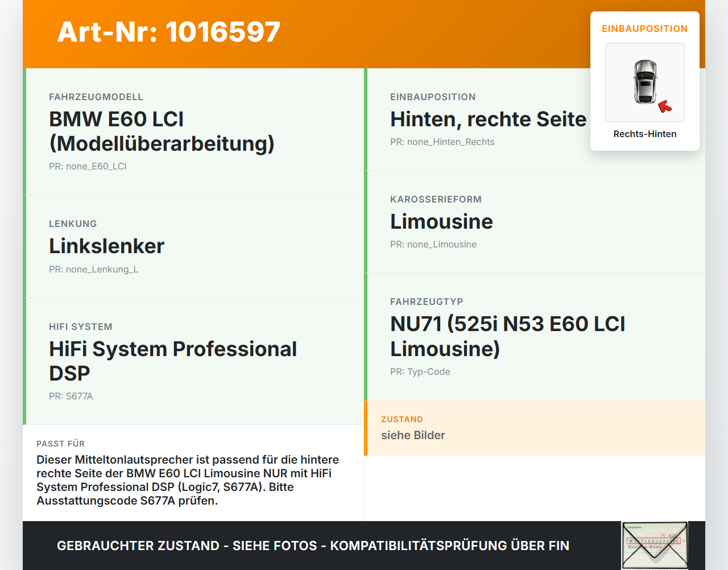Select PR: none_Hinten_Rechts text
The width and height of the screenshot is (728, 570).
point(442,142)
